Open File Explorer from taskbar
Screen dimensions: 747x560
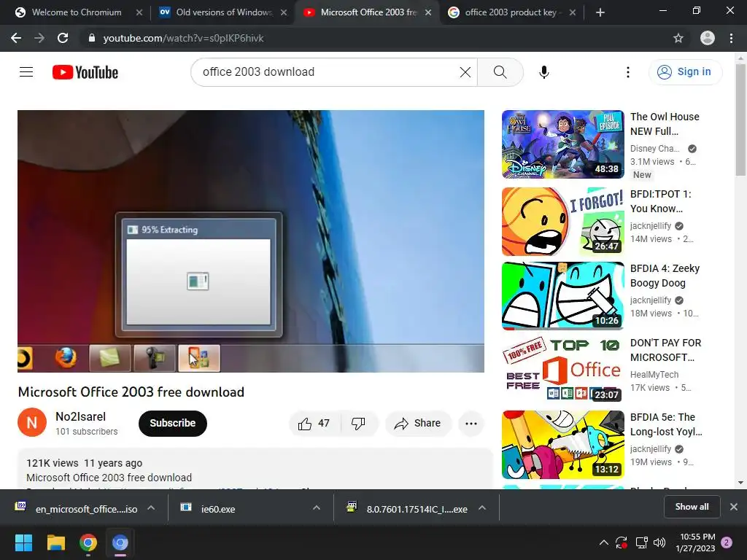point(55,542)
